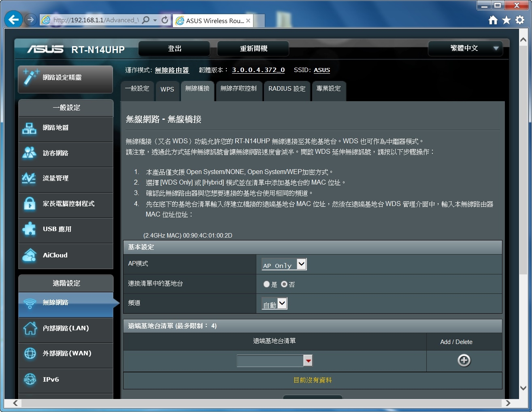Click the 重新開機 reboot button

[253, 49]
